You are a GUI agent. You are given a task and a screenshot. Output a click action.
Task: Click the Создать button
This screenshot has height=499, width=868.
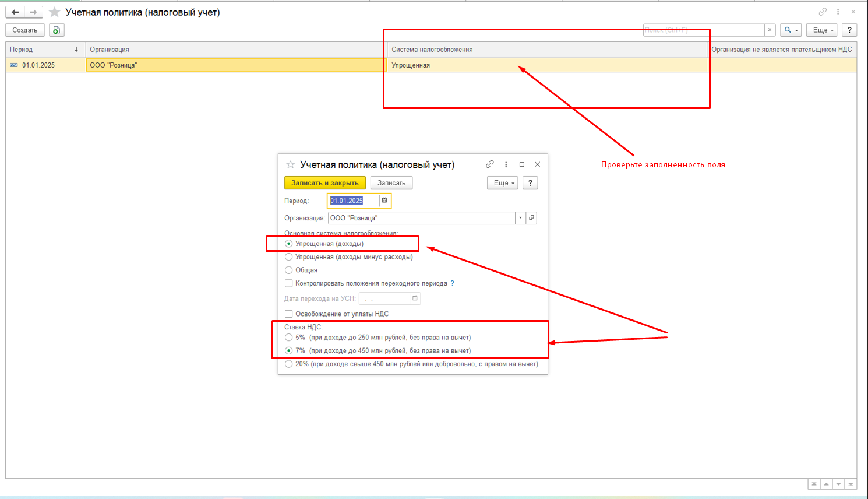click(25, 30)
